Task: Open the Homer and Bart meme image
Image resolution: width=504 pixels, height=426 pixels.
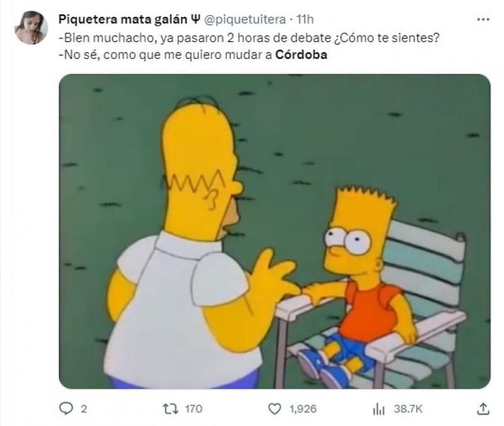Action: point(274,231)
